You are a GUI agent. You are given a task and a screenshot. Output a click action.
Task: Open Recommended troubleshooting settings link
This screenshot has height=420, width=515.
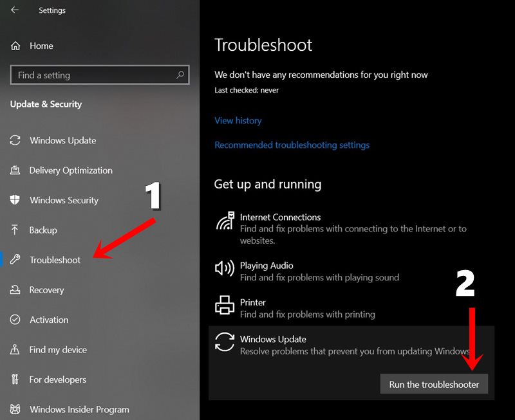coord(292,145)
